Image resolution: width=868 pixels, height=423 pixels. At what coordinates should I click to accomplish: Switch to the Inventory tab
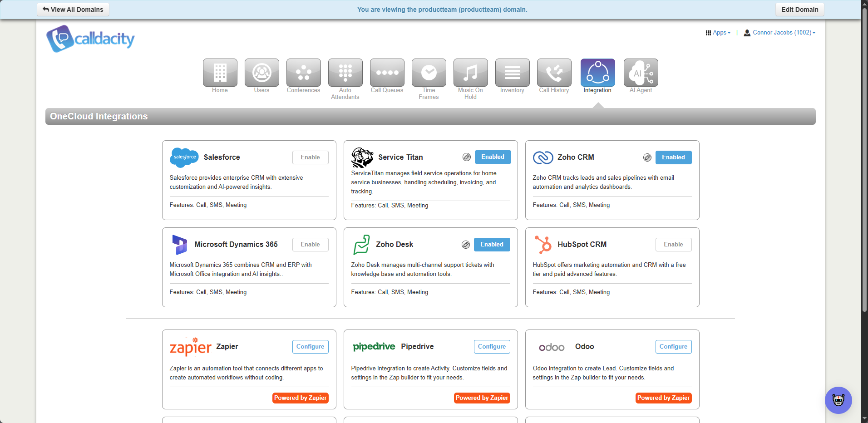512,73
